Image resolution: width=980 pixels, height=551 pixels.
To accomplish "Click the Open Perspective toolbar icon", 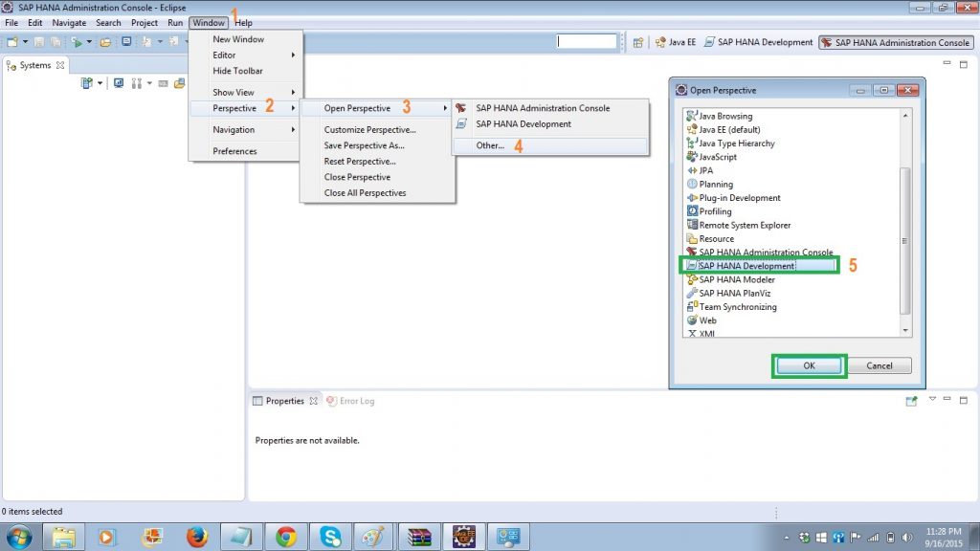I will point(637,42).
